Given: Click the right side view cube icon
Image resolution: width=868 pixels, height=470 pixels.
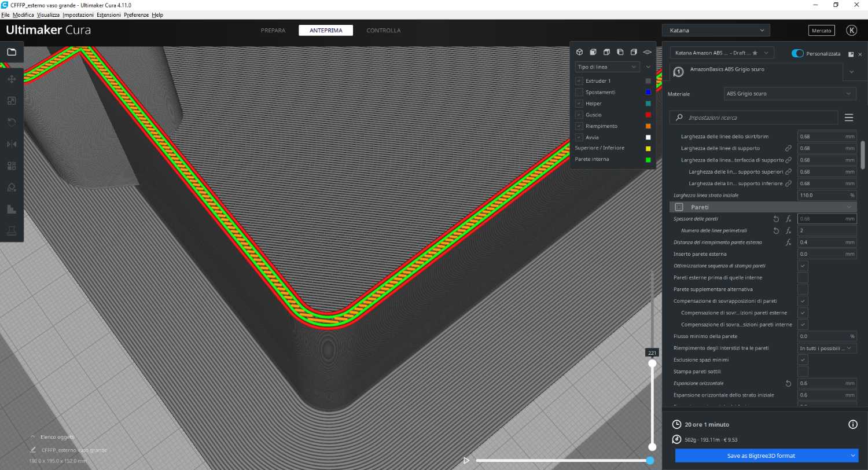Looking at the screenshot, I should [634, 52].
